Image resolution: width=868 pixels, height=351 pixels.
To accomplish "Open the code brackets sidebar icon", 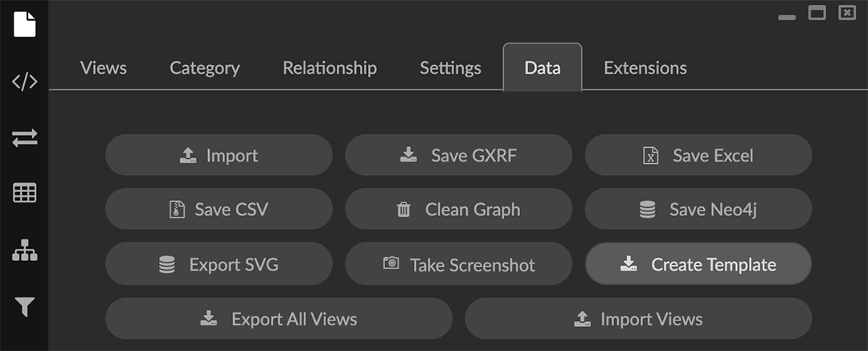I will pos(24,82).
